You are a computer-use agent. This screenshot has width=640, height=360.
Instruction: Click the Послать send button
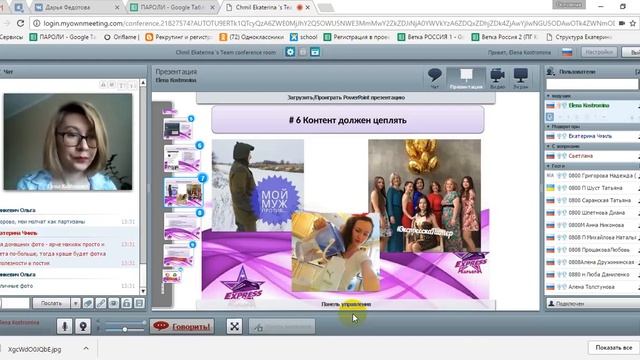coord(51,303)
